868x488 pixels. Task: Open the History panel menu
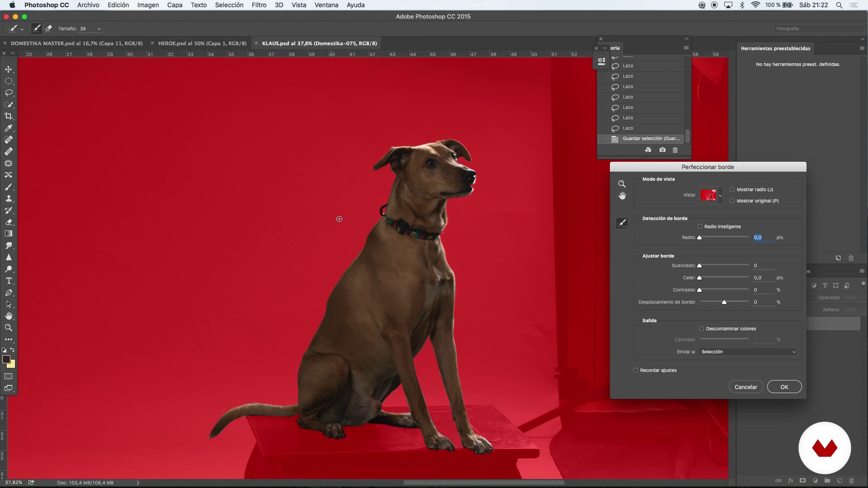point(686,48)
